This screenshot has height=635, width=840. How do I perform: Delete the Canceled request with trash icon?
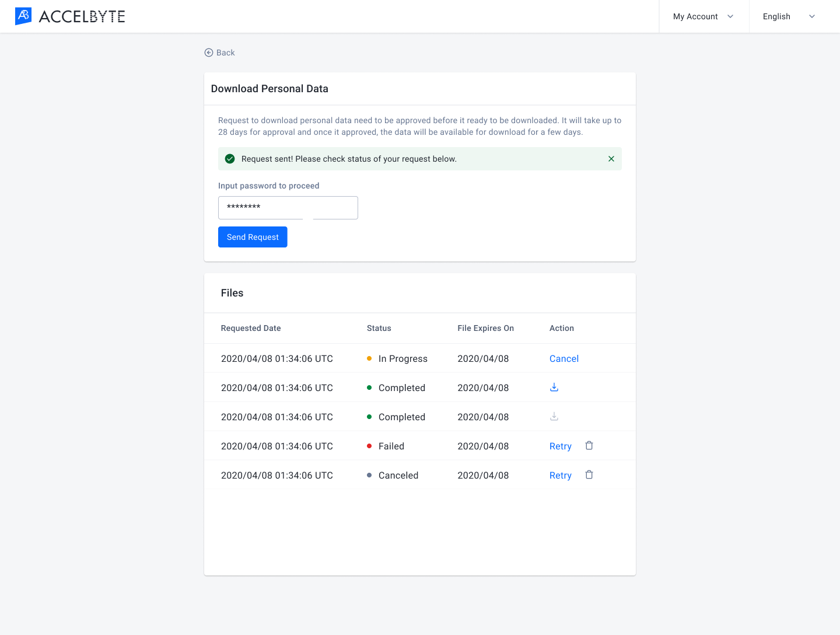click(x=589, y=475)
